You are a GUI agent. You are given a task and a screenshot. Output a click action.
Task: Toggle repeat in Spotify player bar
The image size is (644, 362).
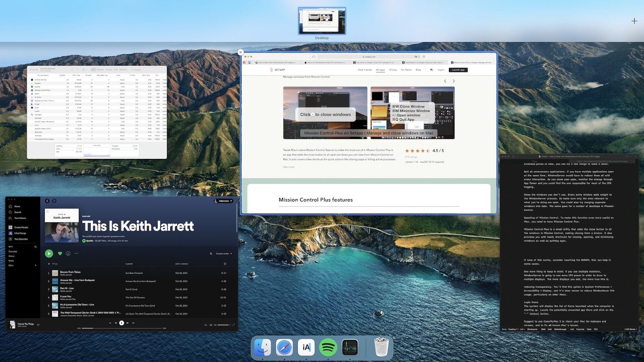[x=133, y=323]
